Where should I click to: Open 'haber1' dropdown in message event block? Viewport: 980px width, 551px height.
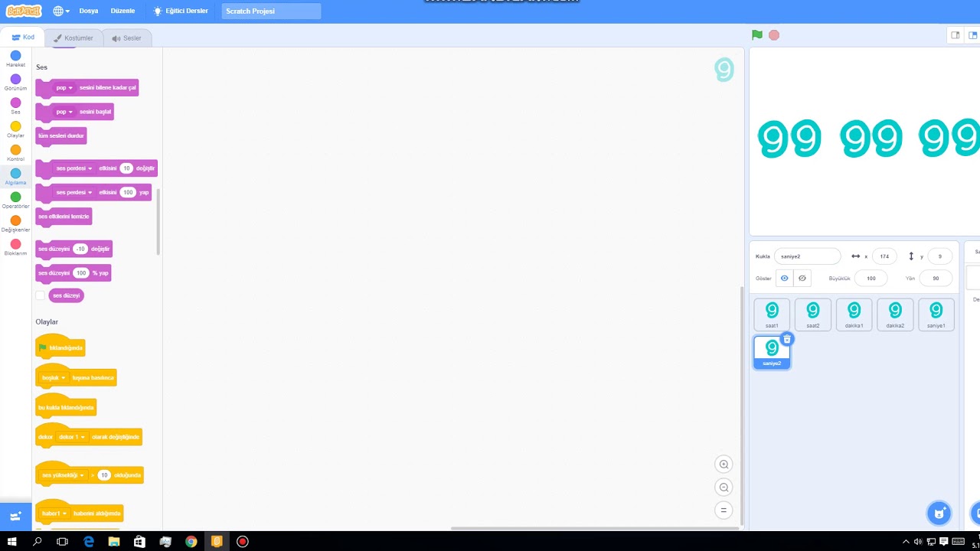click(x=54, y=514)
